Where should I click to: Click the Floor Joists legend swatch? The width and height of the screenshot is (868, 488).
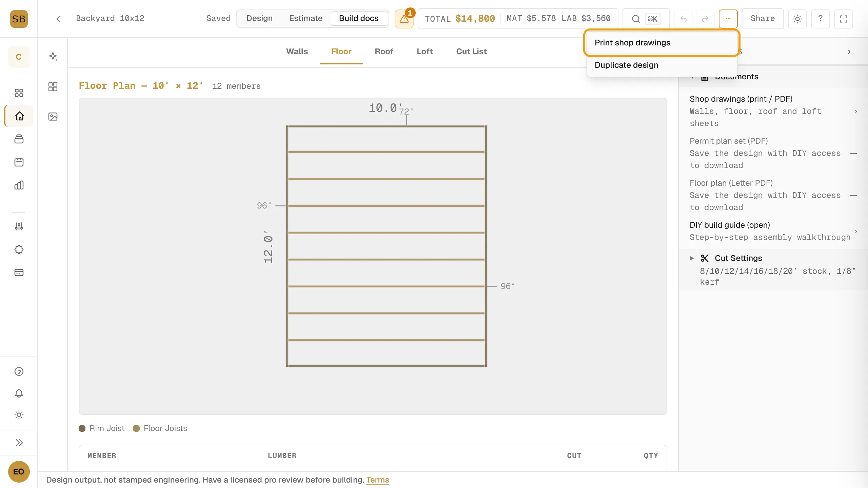pyautogui.click(x=136, y=428)
